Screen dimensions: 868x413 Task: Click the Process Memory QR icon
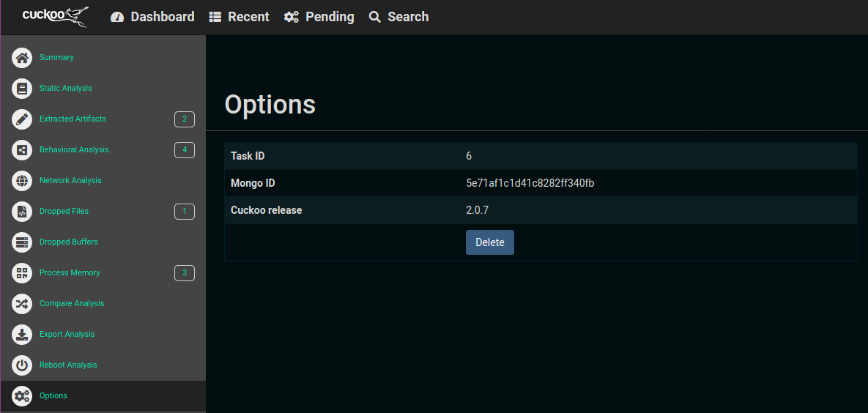[22, 273]
